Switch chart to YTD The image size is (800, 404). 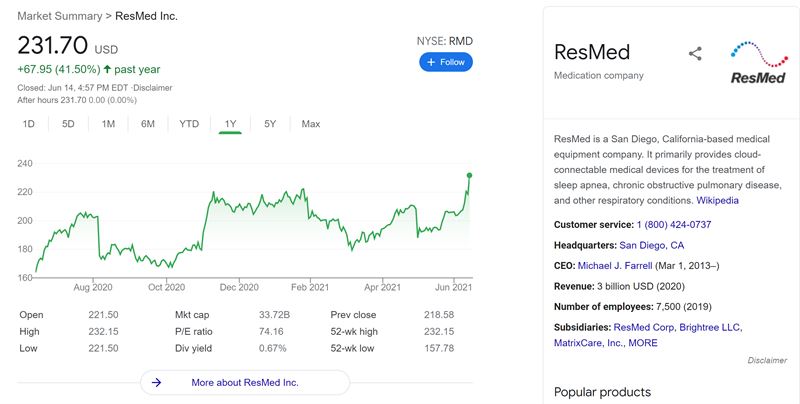pyautogui.click(x=189, y=124)
